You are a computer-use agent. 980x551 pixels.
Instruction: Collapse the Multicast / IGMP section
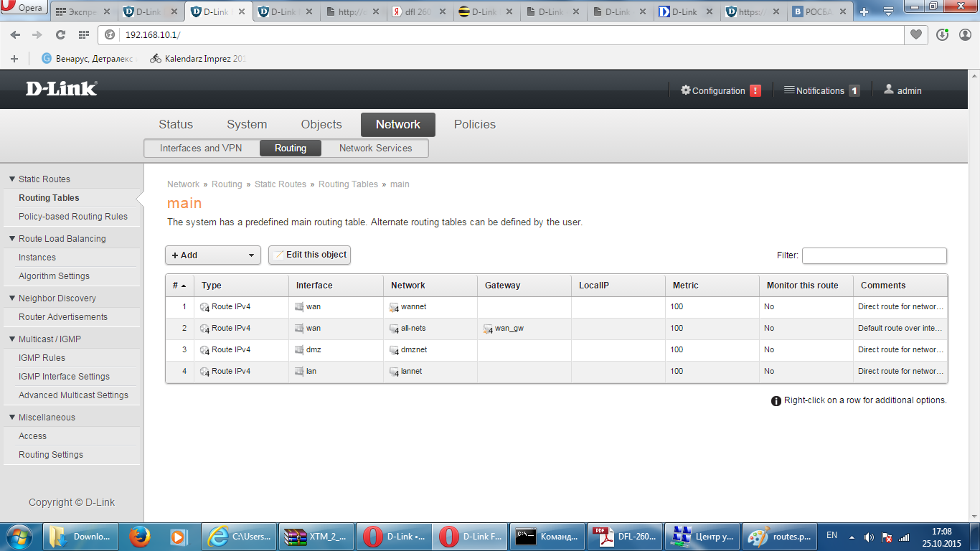[x=11, y=339]
